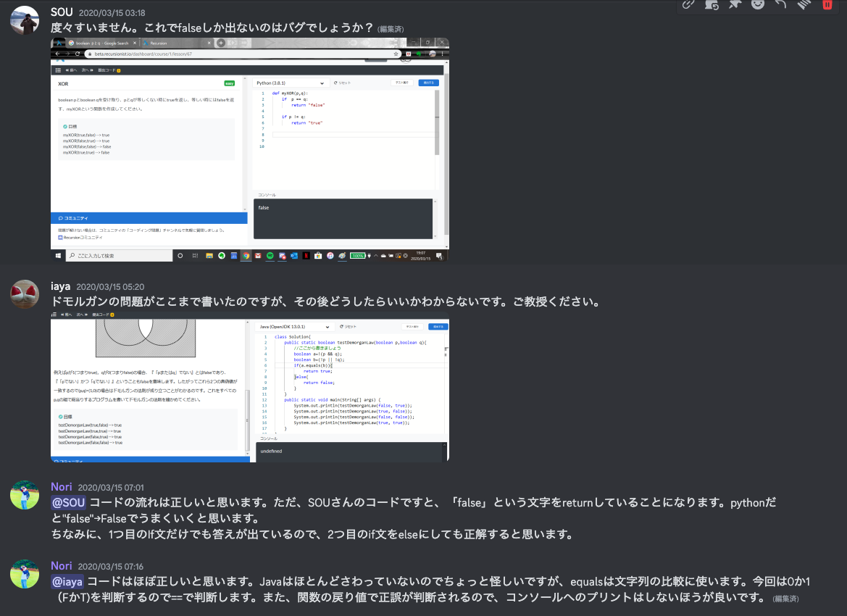This screenshot has width=847, height=616.
Task: Enlarge SOU's XOR Python screenshot
Action: coord(250,150)
